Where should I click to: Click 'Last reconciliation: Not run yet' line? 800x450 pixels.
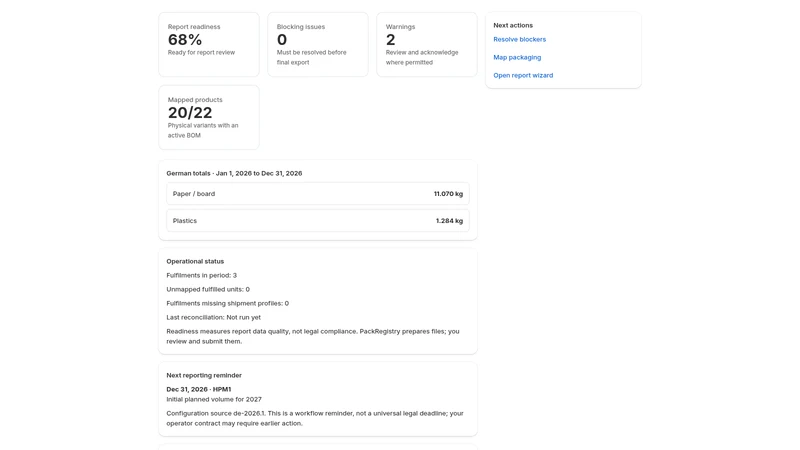coord(213,317)
